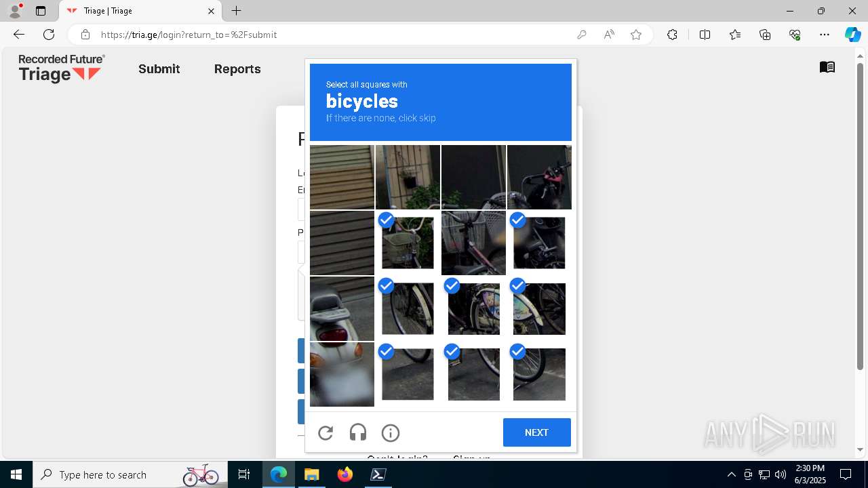
Task: Open a new tab with the plus button
Action: [x=236, y=11]
